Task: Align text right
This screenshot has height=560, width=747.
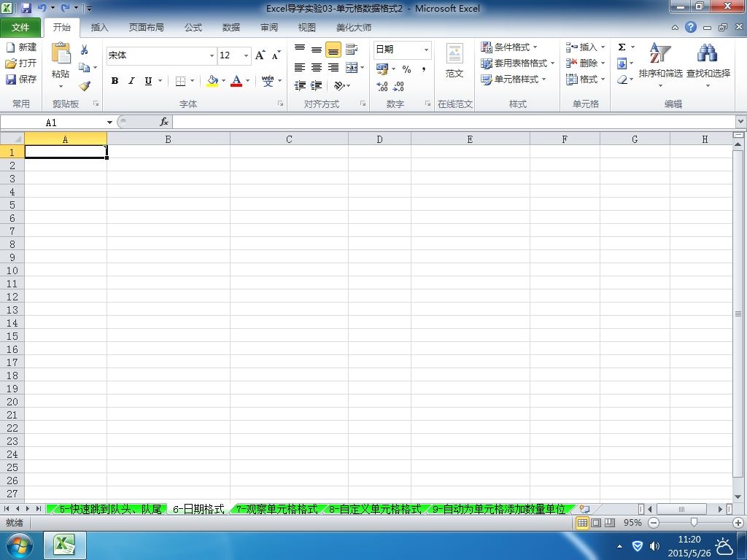Action: 333,67
